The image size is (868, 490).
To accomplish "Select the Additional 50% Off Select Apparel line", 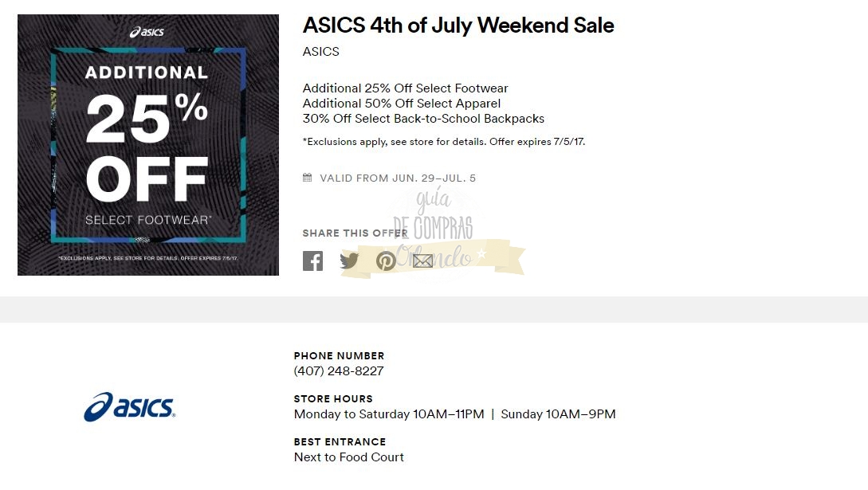I will pyautogui.click(x=402, y=104).
